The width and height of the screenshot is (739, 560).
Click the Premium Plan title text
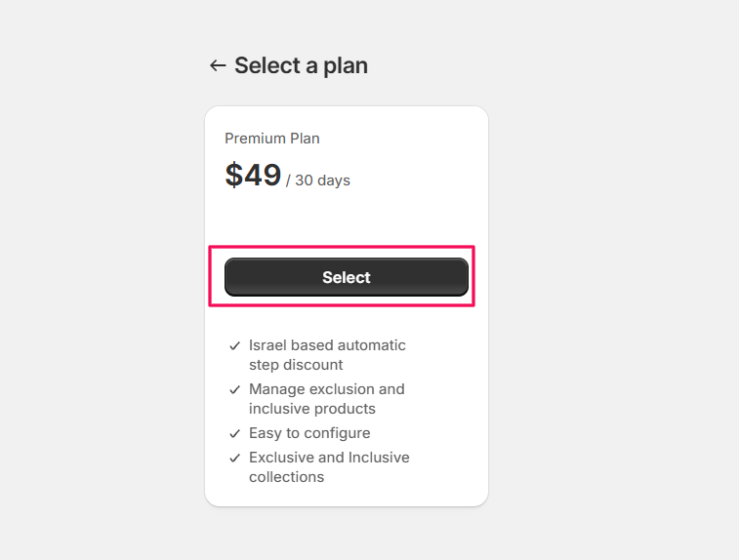coord(272,139)
